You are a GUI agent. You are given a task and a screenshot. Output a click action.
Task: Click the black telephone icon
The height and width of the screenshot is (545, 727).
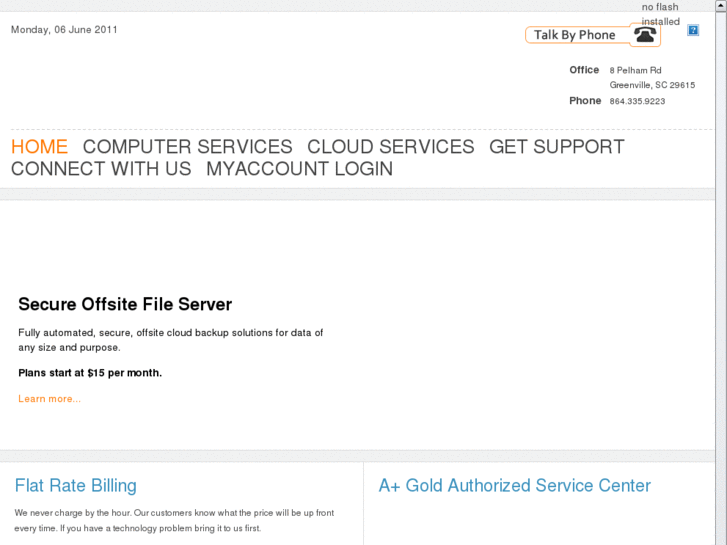coord(645,35)
